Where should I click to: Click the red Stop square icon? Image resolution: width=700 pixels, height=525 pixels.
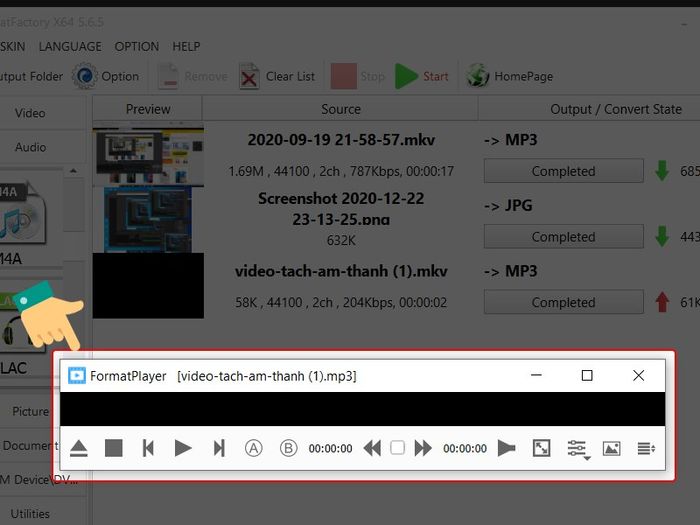click(x=343, y=76)
